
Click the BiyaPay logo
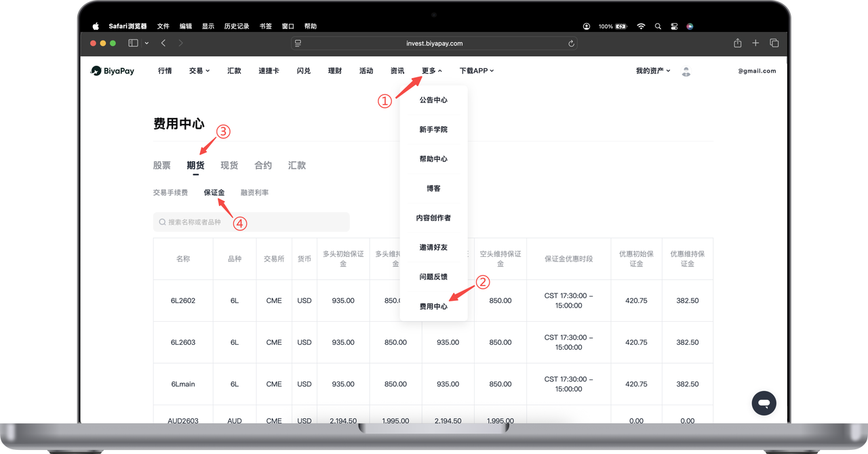coord(113,71)
